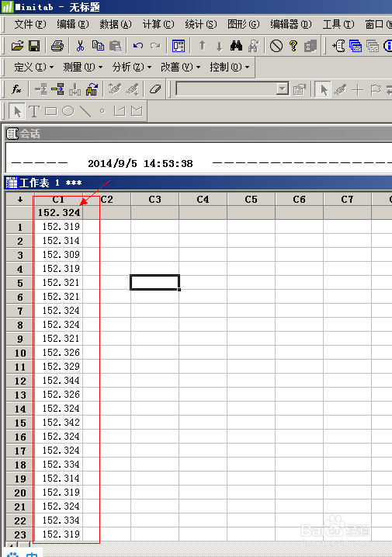Viewport: 392px width, 557px height.
Task: Click the C3 column header
Action: click(x=154, y=200)
